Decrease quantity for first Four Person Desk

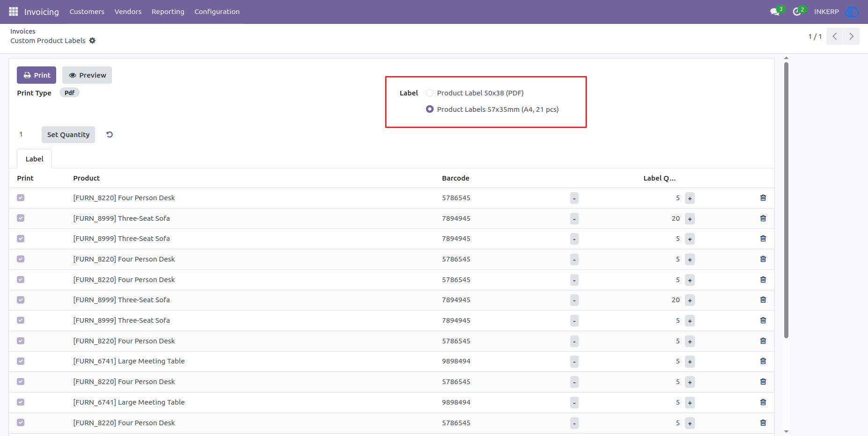574,198
